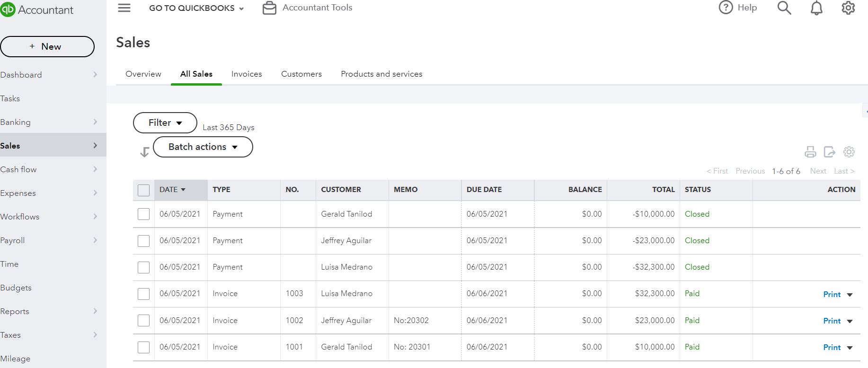Click the export list icon
868x368 pixels.
point(829,152)
